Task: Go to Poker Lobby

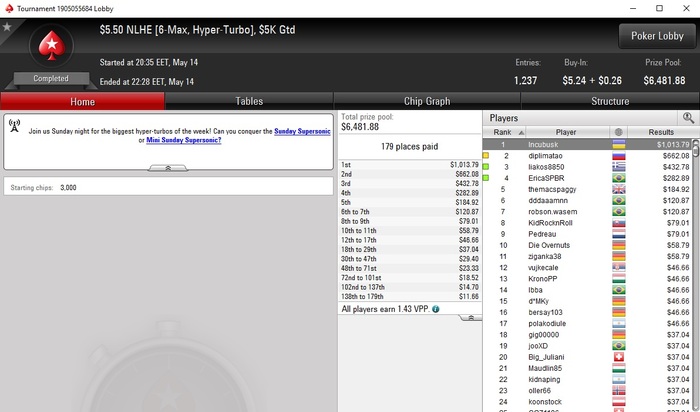Action: click(657, 36)
